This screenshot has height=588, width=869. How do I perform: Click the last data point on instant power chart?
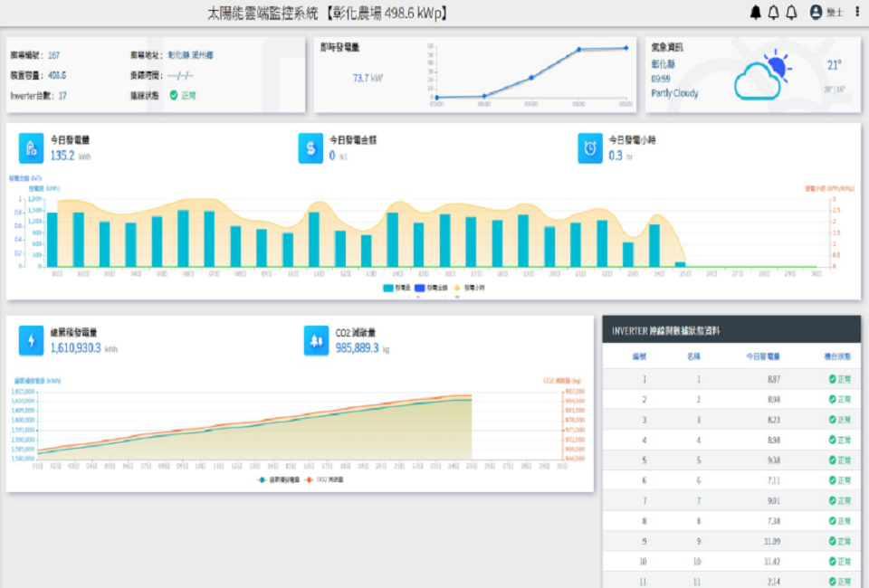click(625, 48)
